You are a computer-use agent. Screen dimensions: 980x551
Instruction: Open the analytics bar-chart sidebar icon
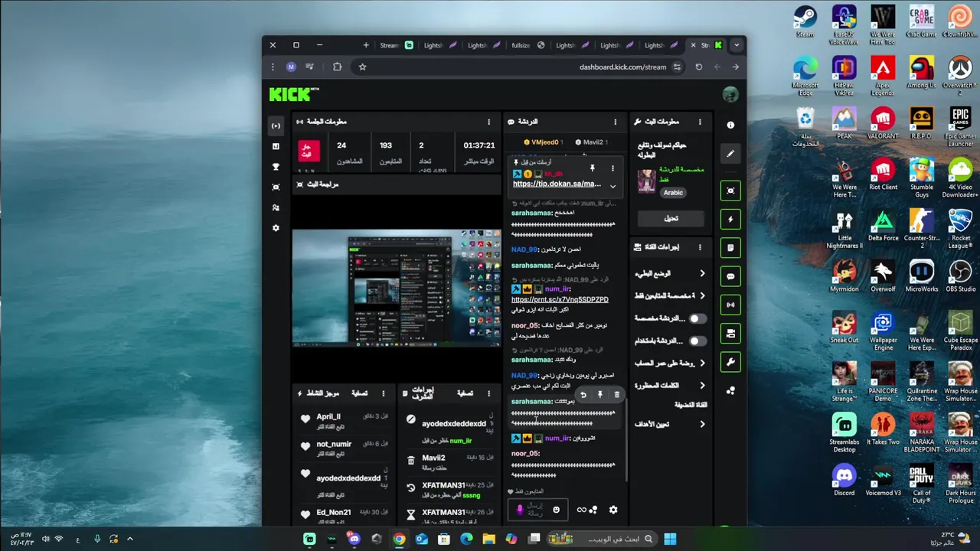(276, 146)
